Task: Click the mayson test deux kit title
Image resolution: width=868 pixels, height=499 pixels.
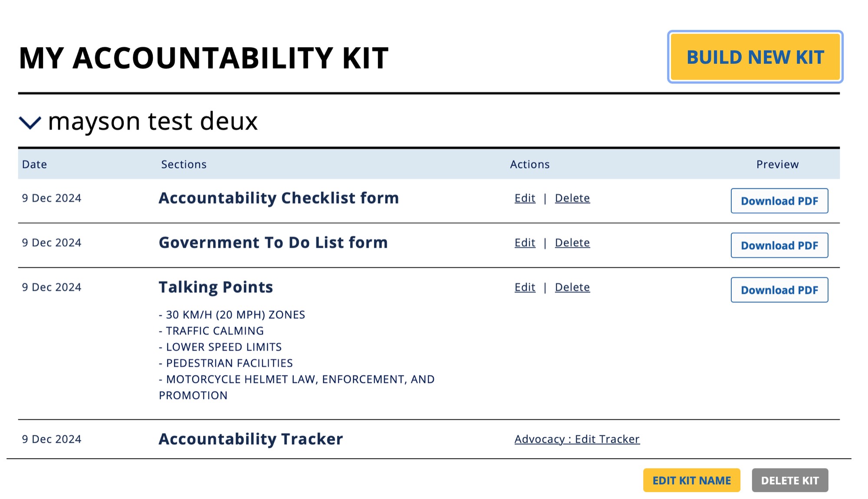Action: pos(153,121)
